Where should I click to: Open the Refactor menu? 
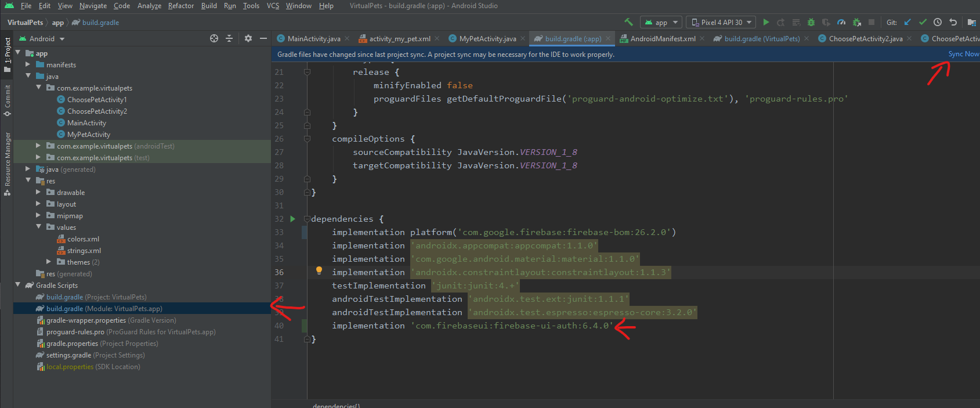(x=180, y=6)
